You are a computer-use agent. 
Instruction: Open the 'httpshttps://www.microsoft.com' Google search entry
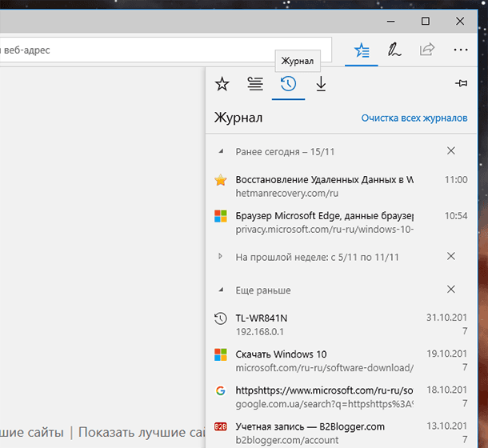coord(324,390)
